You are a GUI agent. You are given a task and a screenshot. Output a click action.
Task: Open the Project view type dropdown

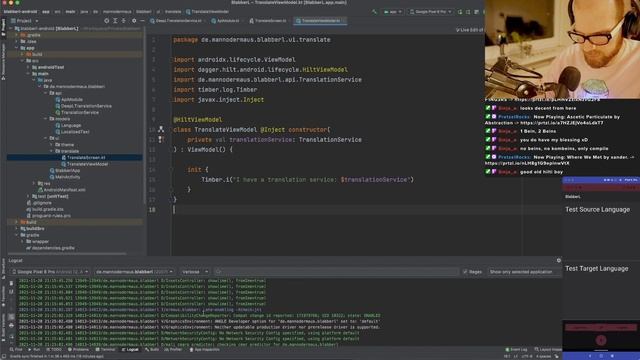(24, 21)
